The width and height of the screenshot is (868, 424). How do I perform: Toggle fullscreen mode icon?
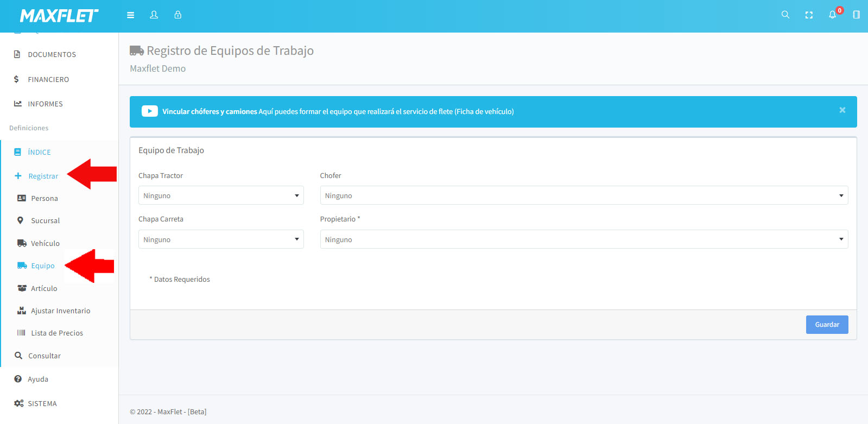coord(809,15)
